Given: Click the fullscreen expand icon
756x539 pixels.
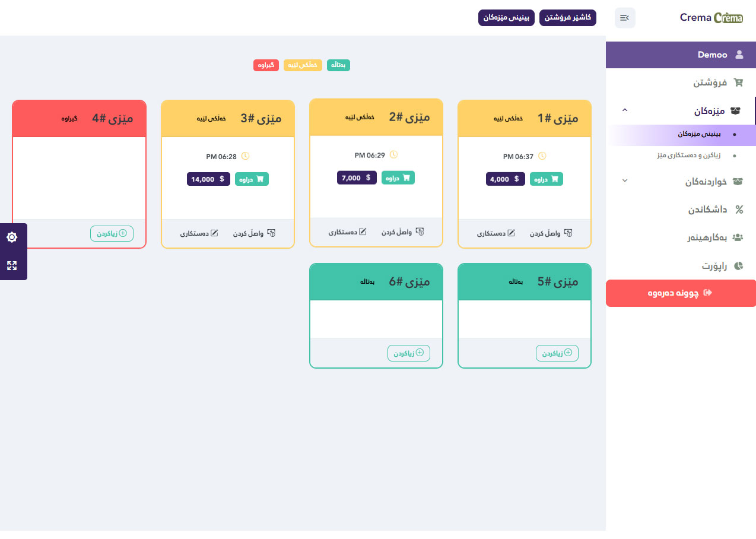Looking at the screenshot, I should tap(12, 265).
